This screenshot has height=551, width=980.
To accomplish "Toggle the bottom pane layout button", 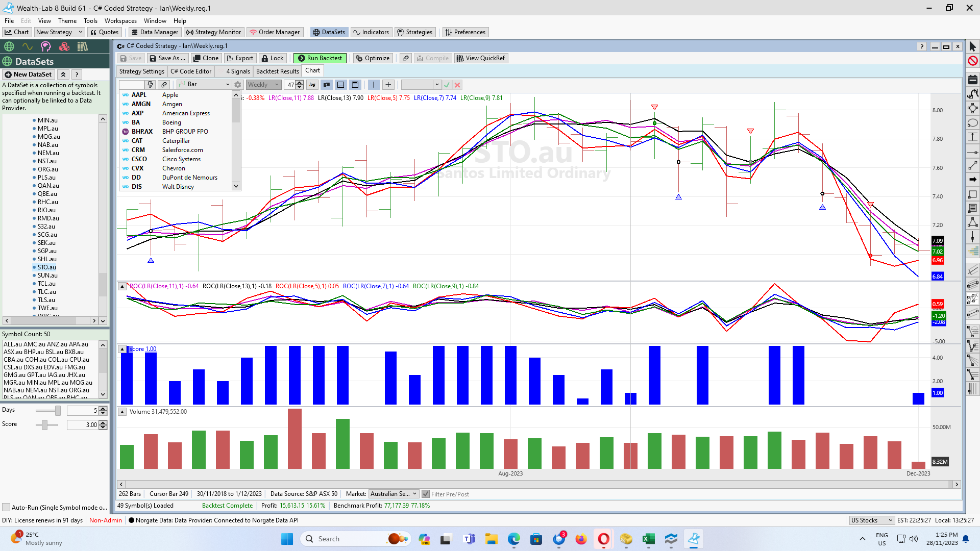I will [341, 85].
